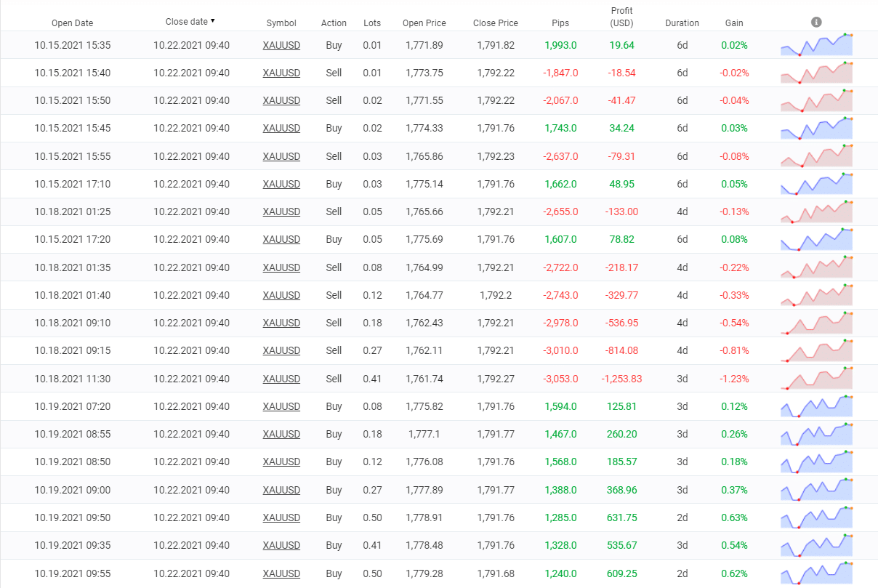This screenshot has height=588, width=878.
Task: Click the Action column header
Action: pyautogui.click(x=334, y=23)
